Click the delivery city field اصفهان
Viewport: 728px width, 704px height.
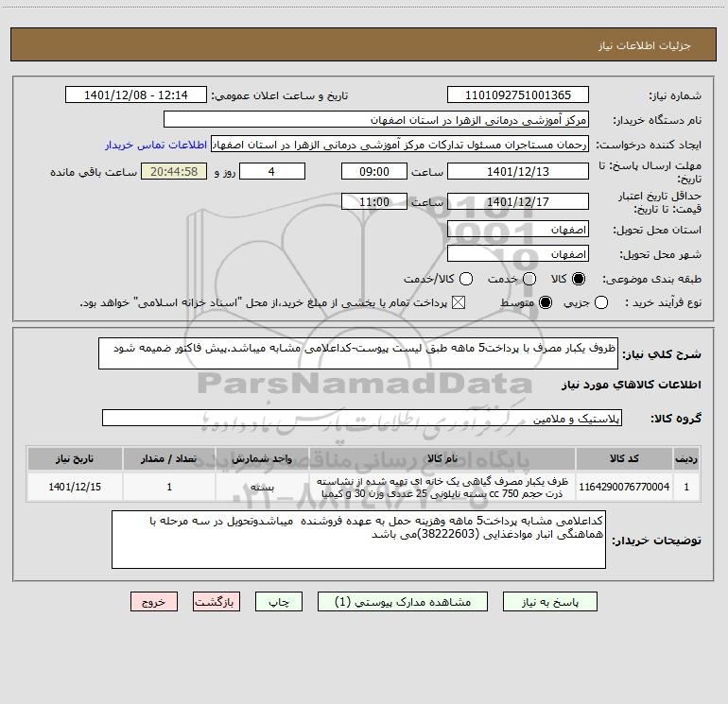[518, 254]
